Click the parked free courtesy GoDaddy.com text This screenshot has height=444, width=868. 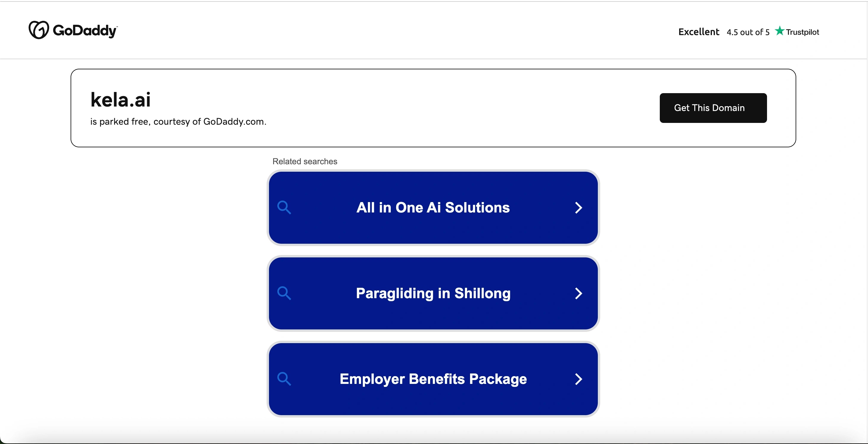coord(178,121)
